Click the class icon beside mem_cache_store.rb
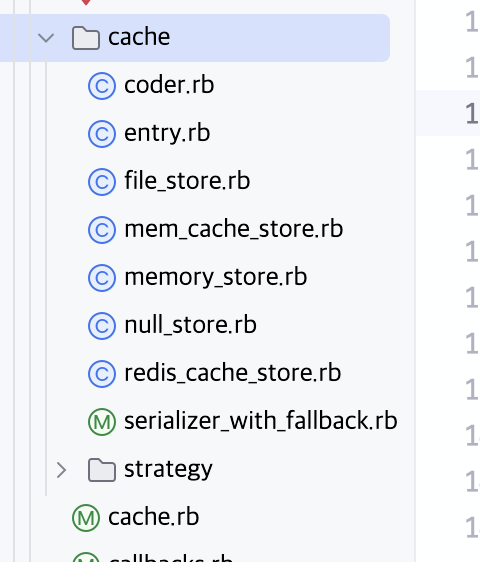 [x=102, y=230]
